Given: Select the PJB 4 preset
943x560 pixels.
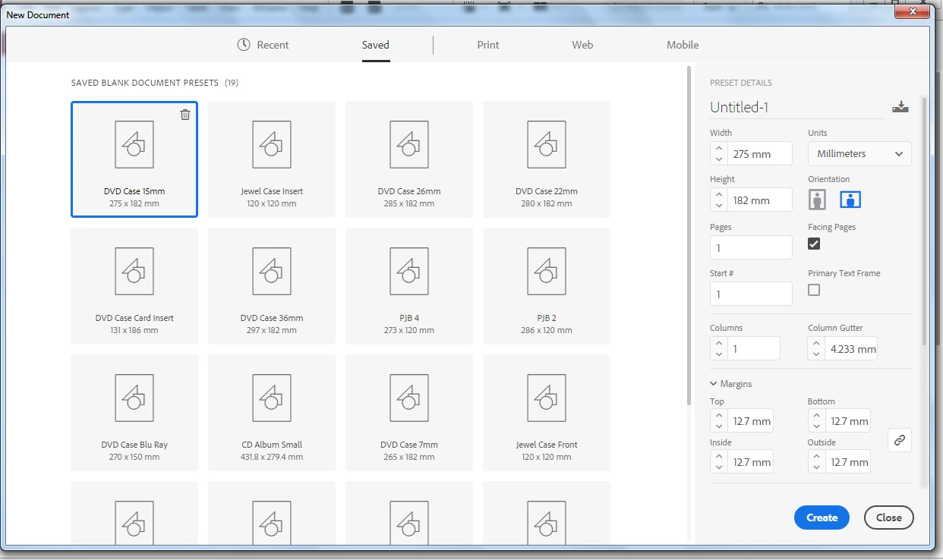Looking at the screenshot, I should tap(409, 286).
